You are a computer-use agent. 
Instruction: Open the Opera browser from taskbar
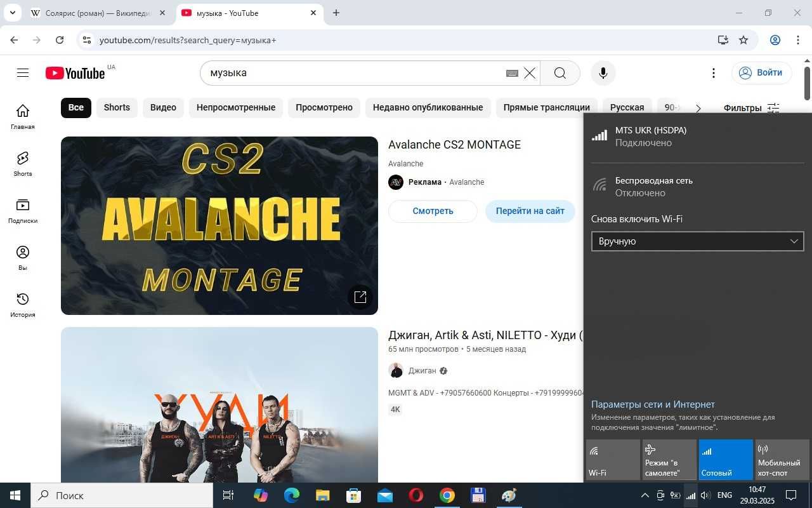coord(416,495)
